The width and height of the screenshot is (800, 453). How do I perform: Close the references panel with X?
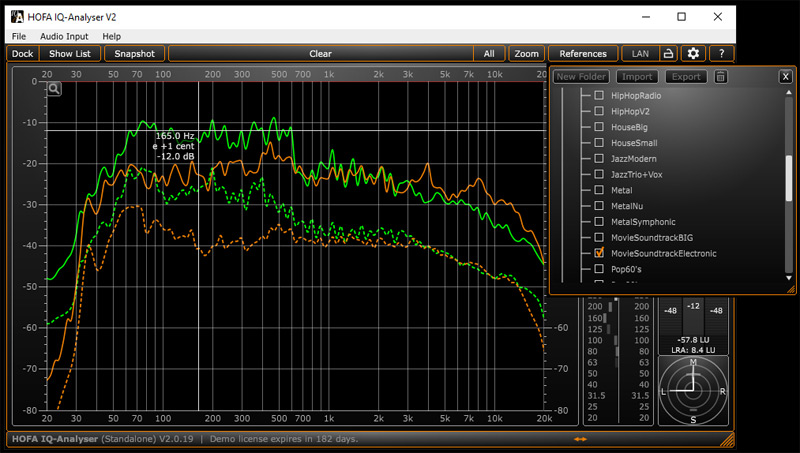785,77
